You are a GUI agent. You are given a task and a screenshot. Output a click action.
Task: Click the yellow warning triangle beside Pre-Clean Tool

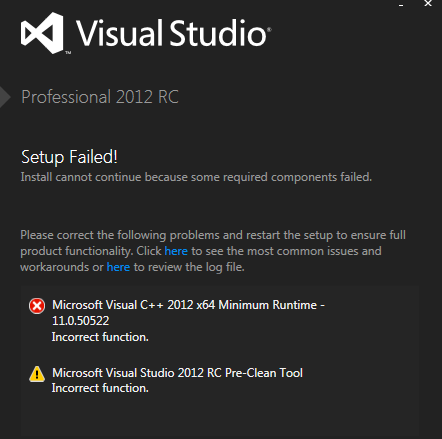pyautogui.click(x=37, y=374)
